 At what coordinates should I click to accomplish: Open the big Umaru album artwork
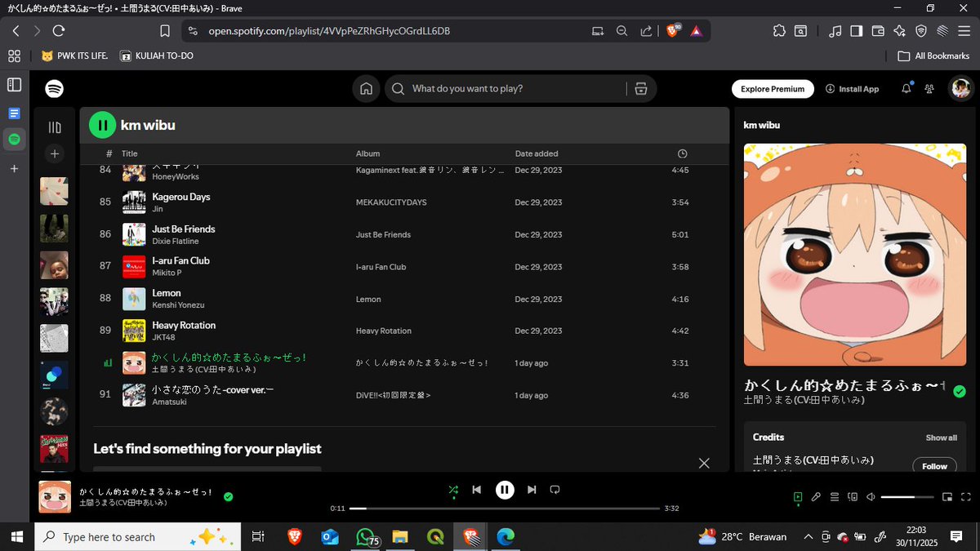click(x=855, y=255)
